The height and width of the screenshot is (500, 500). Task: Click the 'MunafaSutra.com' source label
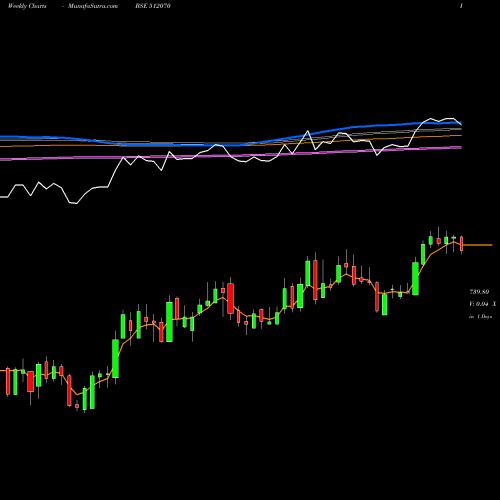93,6
